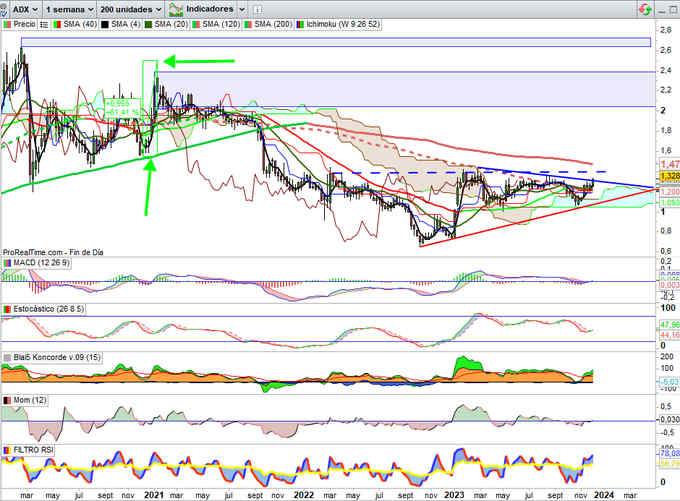Open the '1 semana' timeframe dropdown
The width and height of the screenshot is (680, 501).
click(69, 9)
